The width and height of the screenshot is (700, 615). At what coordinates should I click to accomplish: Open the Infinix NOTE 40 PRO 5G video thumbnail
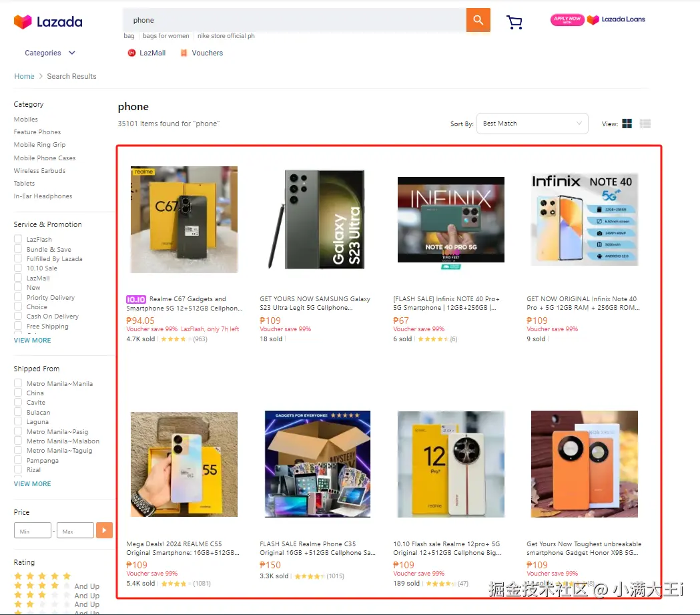coord(451,219)
